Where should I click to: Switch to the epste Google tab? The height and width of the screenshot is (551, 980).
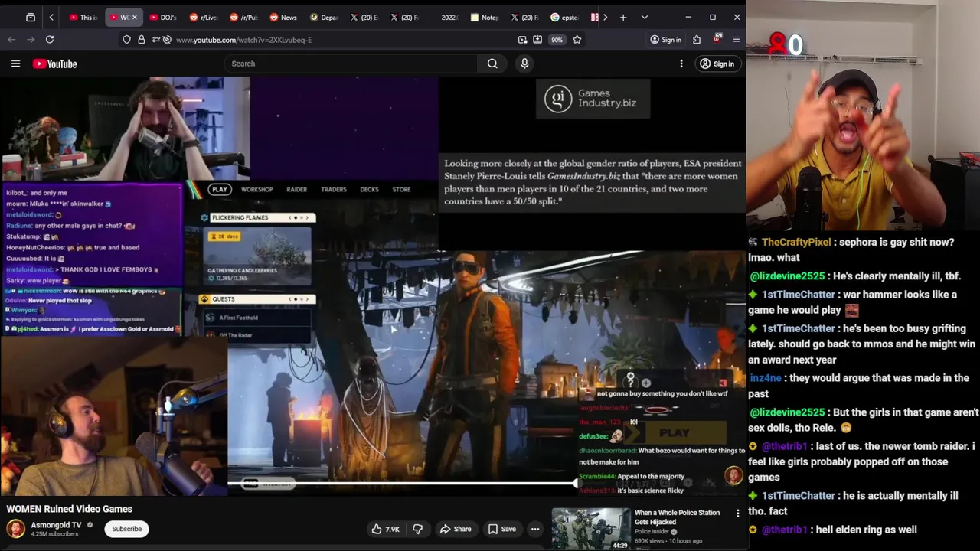564,17
